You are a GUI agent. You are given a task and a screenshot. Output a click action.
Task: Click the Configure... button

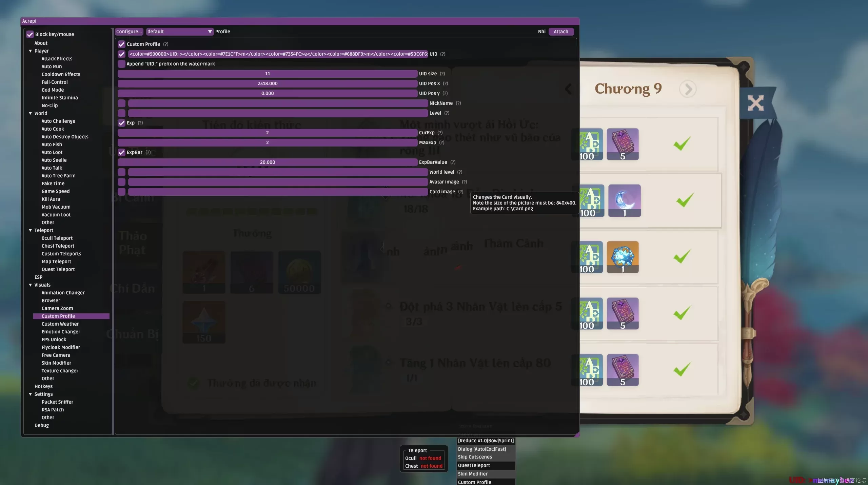(129, 32)
